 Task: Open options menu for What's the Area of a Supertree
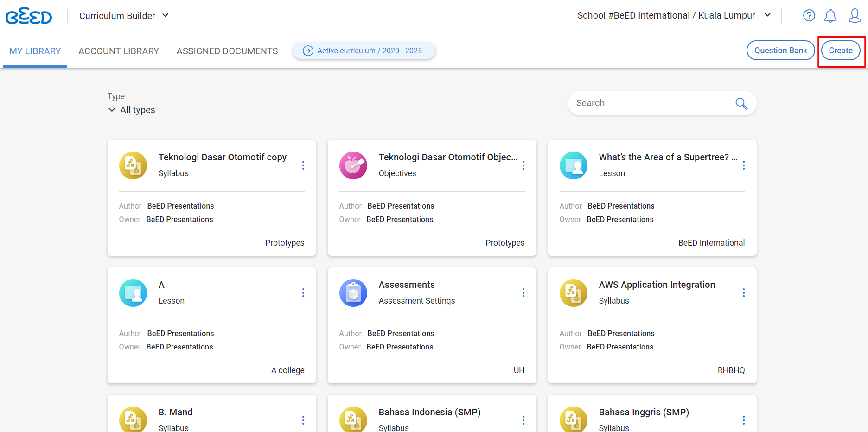[744, 165]
